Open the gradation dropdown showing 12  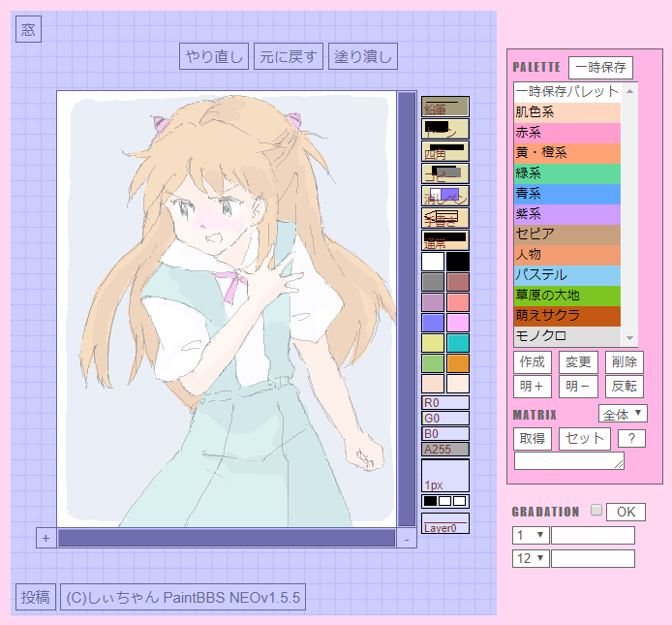click(531, 558)
